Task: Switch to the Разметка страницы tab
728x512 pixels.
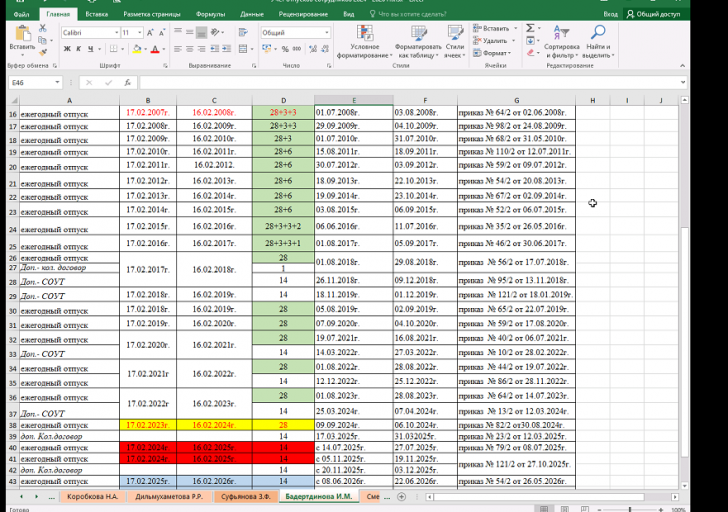Action: (x=152, y=14)
